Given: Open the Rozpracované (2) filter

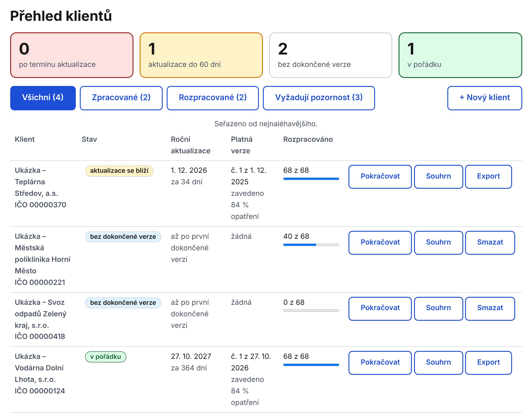Looking at the screenshot, I should coord(213,98).
